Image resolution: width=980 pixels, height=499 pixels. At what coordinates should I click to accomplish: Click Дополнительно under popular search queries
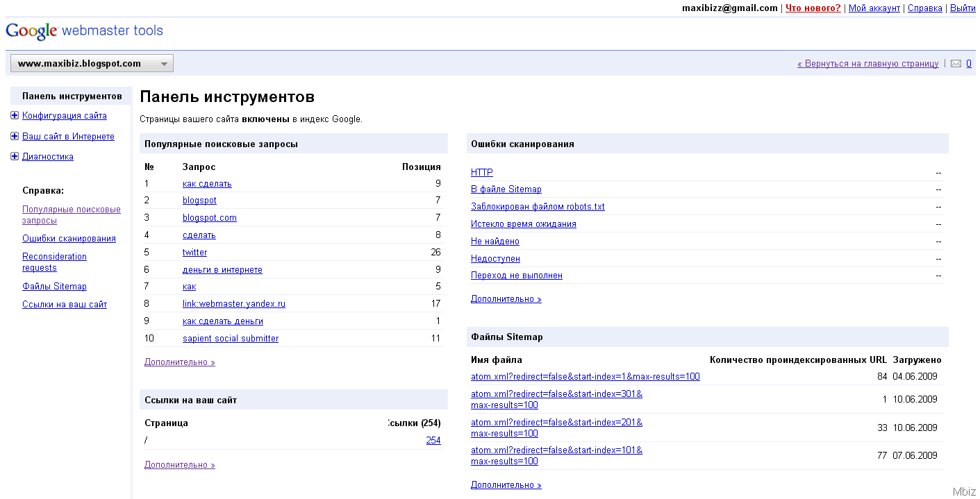[180, 362]
